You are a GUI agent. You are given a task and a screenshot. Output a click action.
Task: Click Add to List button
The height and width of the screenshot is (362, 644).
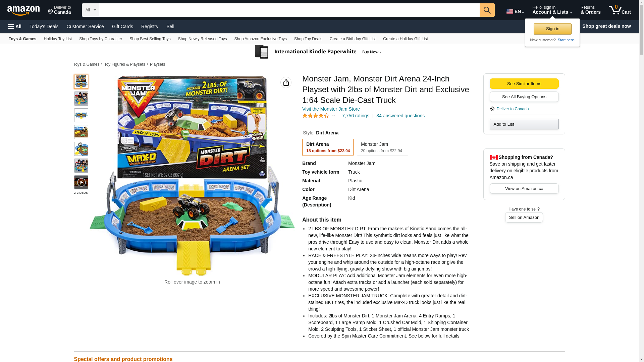(x=524, y=124)
